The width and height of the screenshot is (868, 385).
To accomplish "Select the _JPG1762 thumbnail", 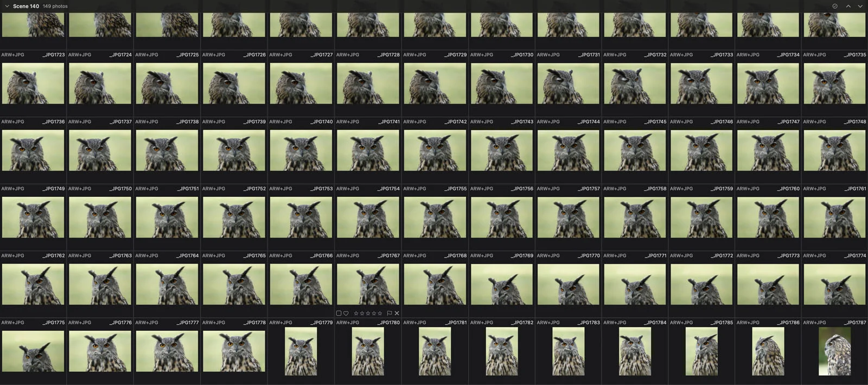I will pos(33,284).
